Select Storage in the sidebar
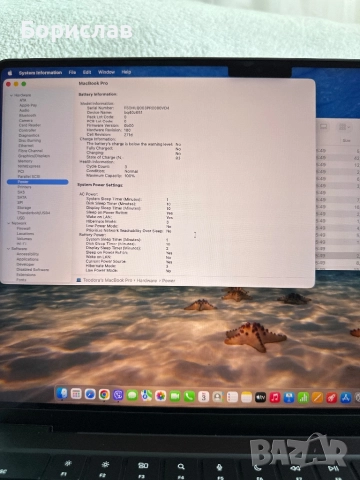 point(24,208)
